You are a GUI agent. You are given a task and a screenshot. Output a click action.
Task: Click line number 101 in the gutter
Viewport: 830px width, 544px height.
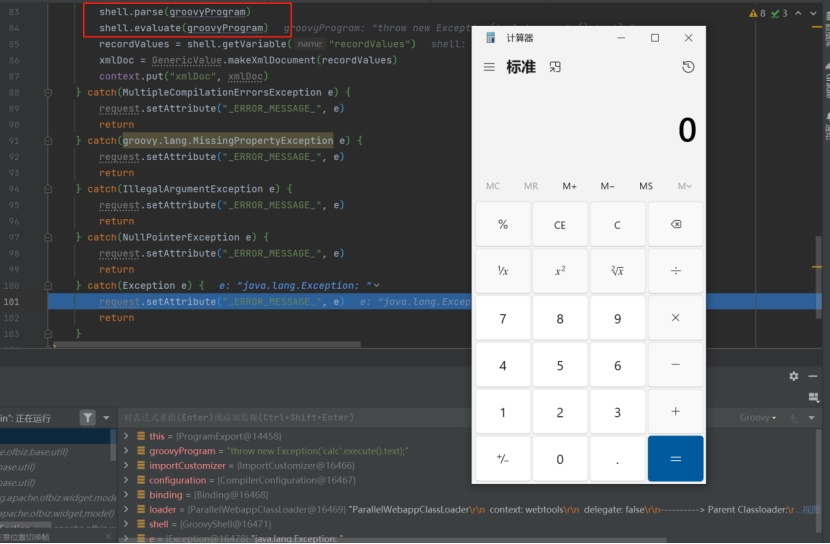(11, 302)
